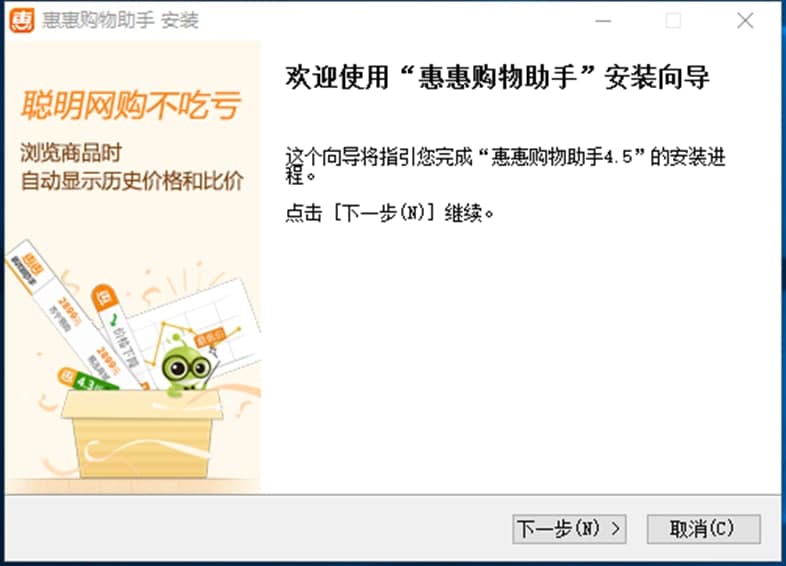Click the description mentioning 惠惠购物助手4.5
The image size is (786, 566).
click(505, 166)
